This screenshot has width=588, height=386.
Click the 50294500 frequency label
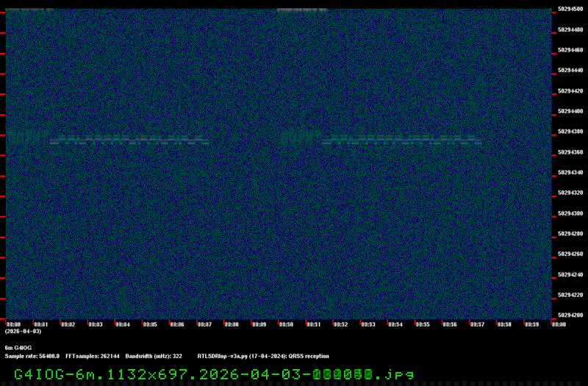pyautogui.click(x=570, y=10)
